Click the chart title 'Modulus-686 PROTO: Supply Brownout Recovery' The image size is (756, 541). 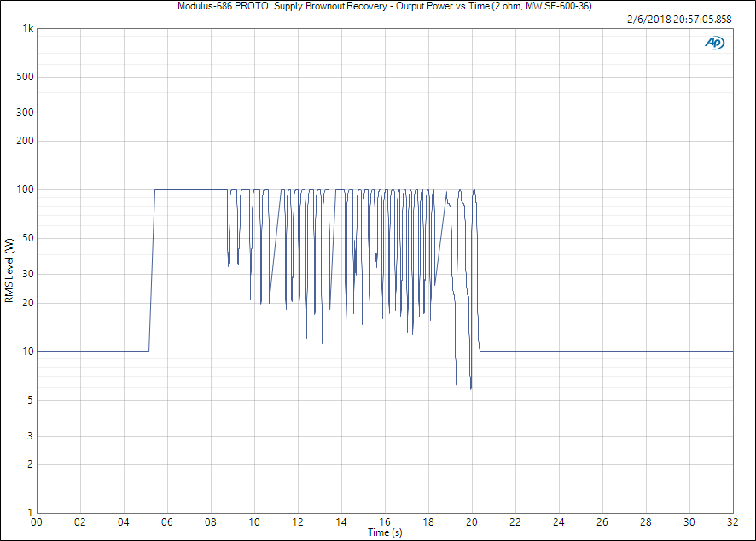coord(282,6)
